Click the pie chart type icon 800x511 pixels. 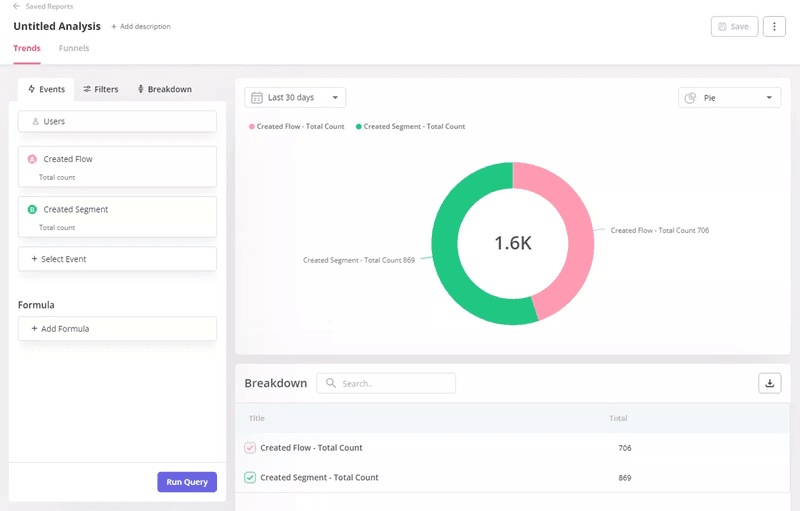[690, 98]
